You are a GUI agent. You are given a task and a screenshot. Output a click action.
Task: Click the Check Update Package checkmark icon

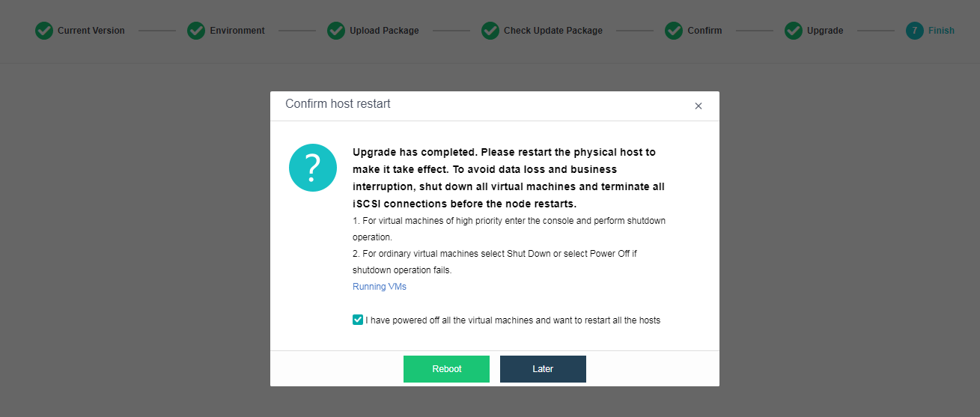point(490,31)
